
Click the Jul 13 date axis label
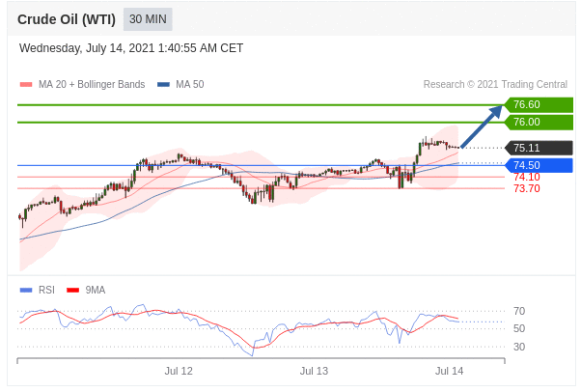(x=314, y=371)
